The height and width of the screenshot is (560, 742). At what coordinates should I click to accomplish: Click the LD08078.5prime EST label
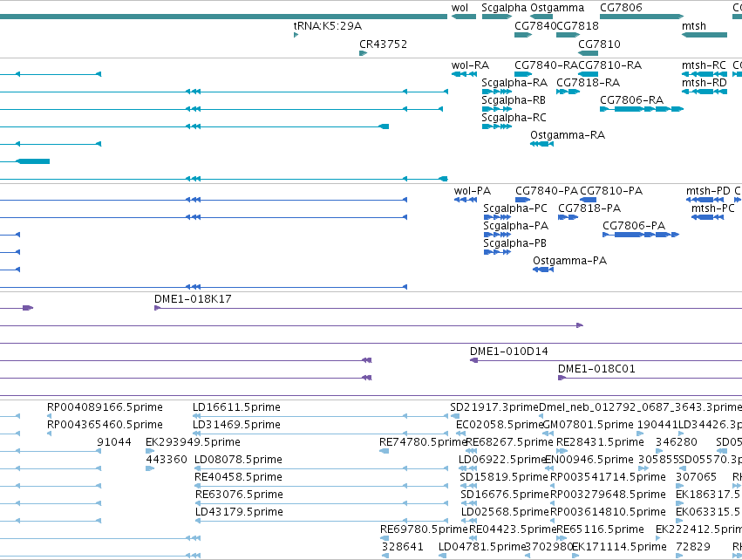[239, 460]
